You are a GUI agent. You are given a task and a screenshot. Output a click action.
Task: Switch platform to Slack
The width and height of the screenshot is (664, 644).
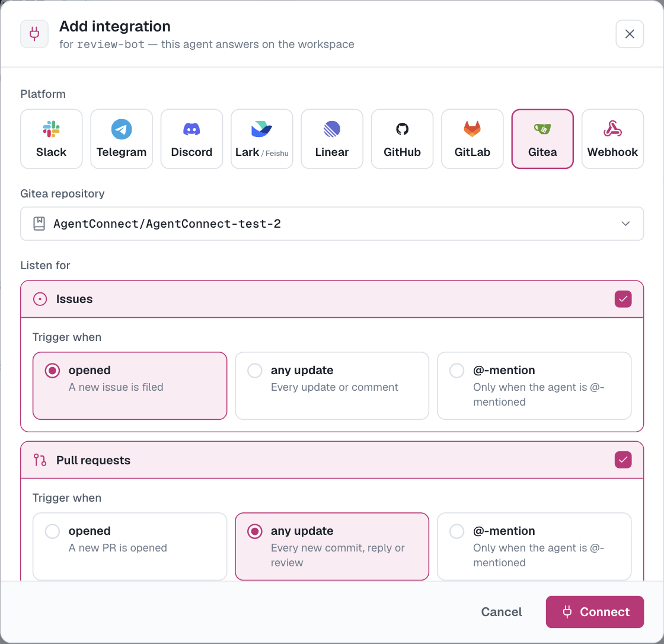(x=51, y=139)
